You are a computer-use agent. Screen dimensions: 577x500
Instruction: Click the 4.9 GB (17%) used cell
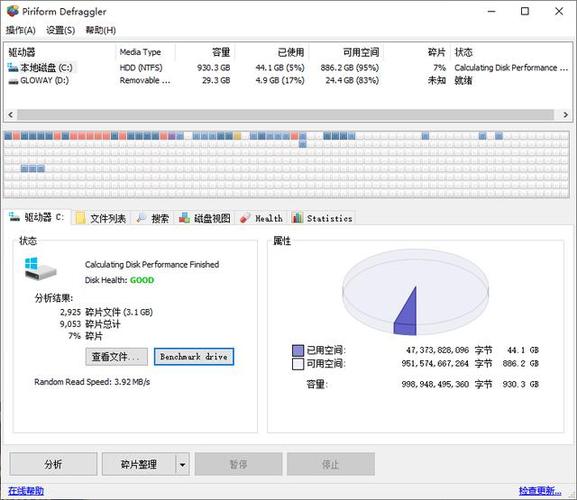pos(280,80)
